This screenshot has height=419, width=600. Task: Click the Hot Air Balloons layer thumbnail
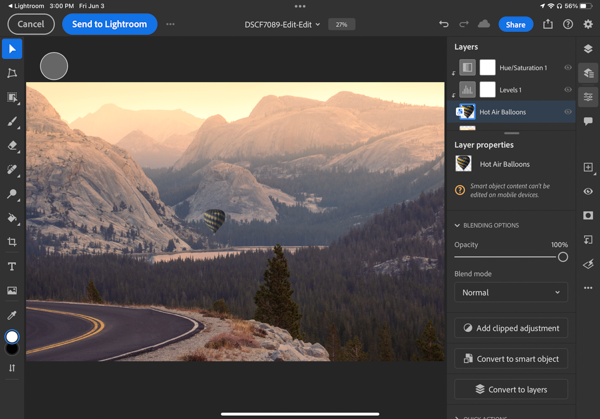click(467, 112)
